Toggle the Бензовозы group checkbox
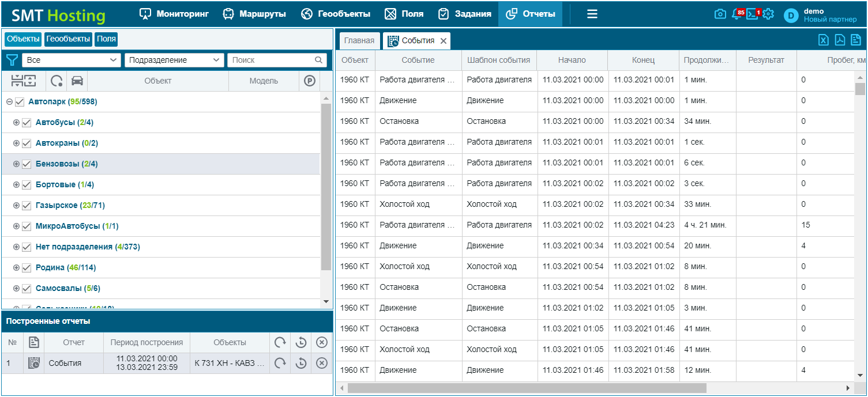 tap(27, 164)
